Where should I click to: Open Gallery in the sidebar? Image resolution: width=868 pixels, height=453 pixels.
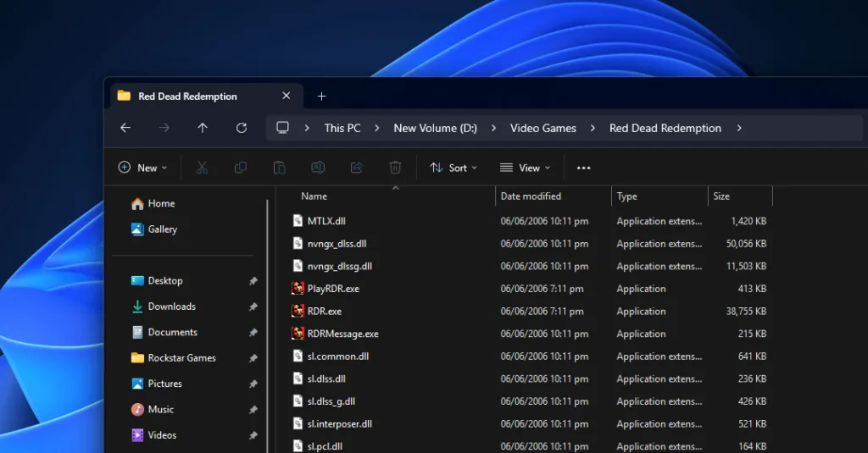(154, 229)
